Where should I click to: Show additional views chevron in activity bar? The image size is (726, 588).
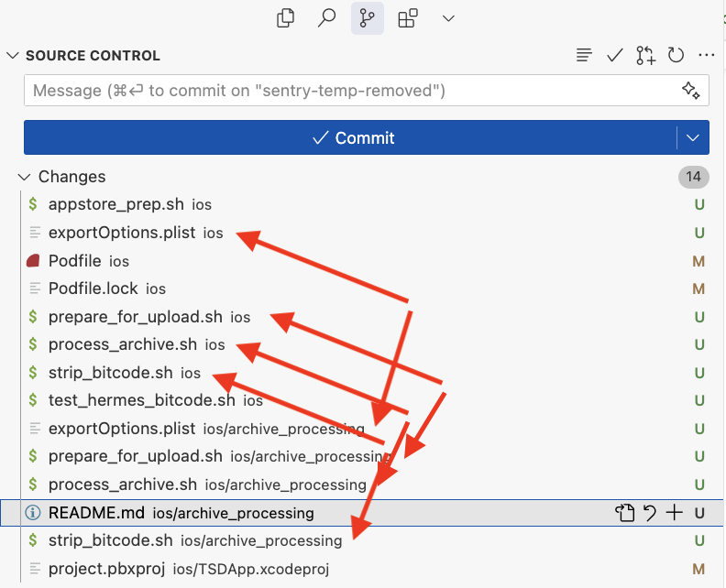[x=448, y=18]
